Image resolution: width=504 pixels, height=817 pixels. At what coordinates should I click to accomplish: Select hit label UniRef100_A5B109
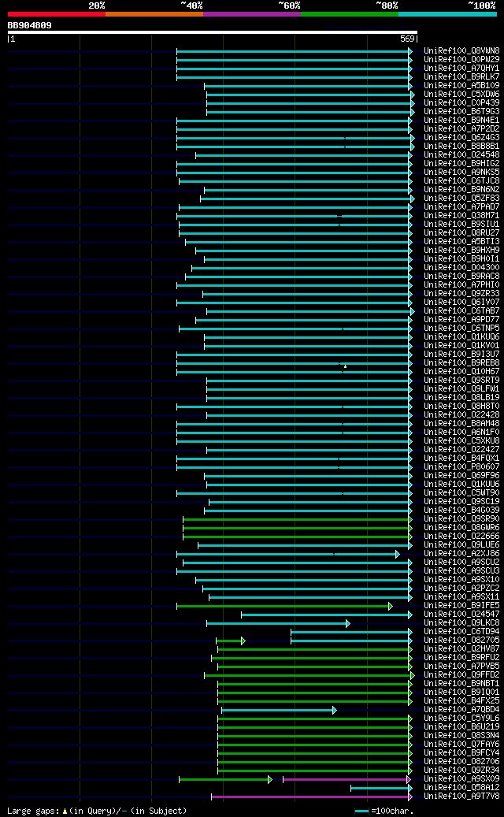point(461,85)
